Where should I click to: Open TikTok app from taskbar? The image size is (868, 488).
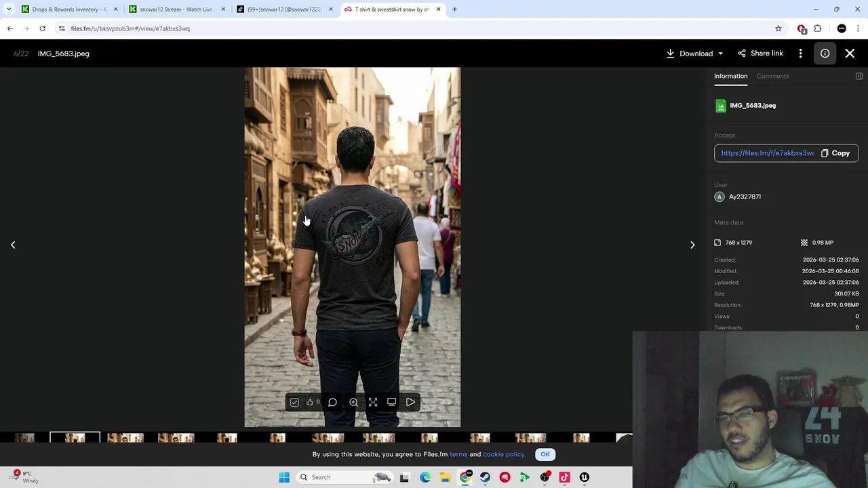[x=564, y=477]
